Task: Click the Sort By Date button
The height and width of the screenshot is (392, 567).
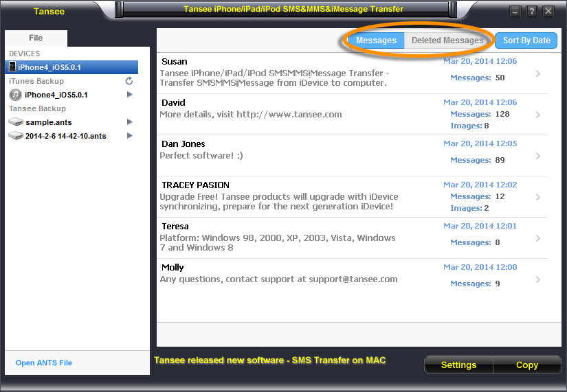Action: pos(526,41)
